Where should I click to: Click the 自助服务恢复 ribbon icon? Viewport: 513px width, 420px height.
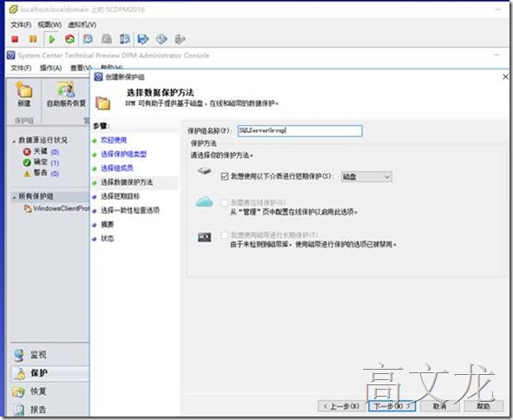click(x=66, y=90)
